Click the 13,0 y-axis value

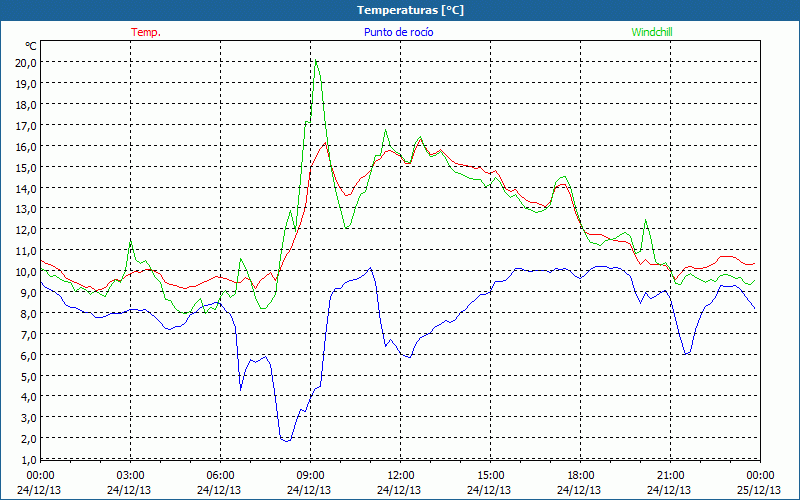26,209
